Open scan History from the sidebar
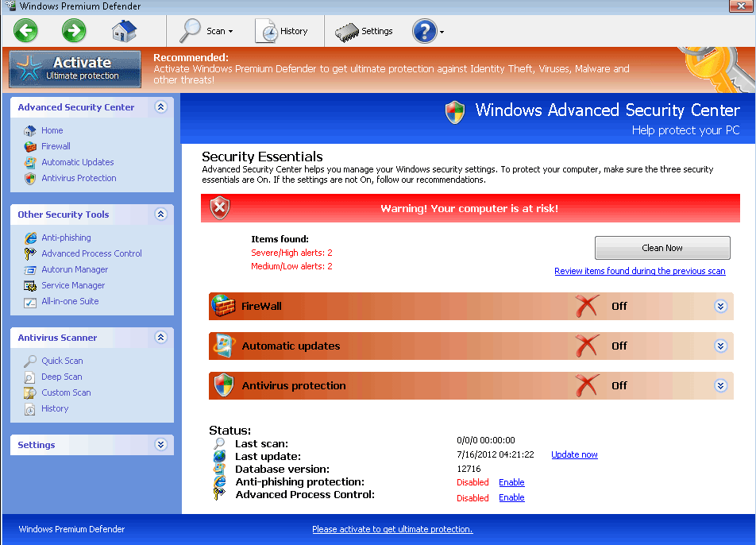756x545 pixels. (56, 408)
